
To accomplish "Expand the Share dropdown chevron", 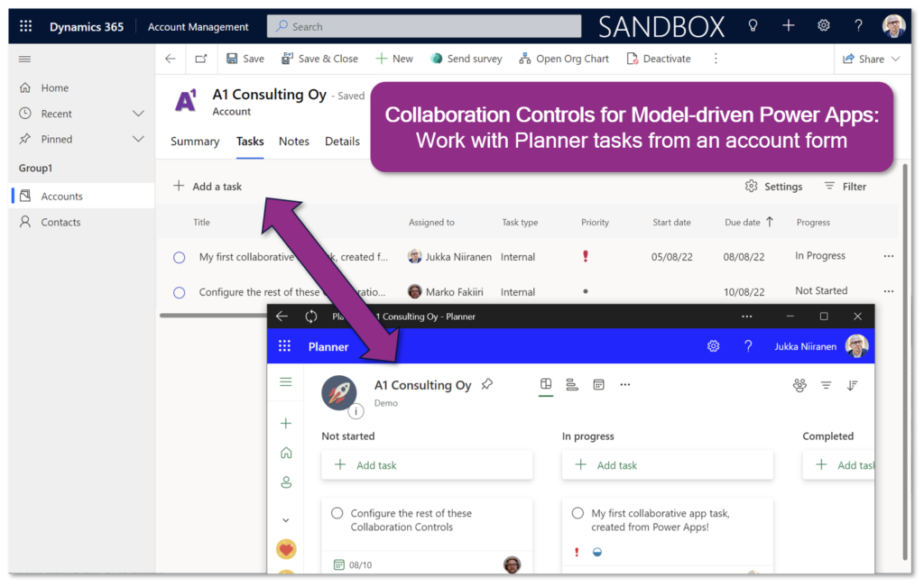I will pyautogui.click(x=896, y=59).
